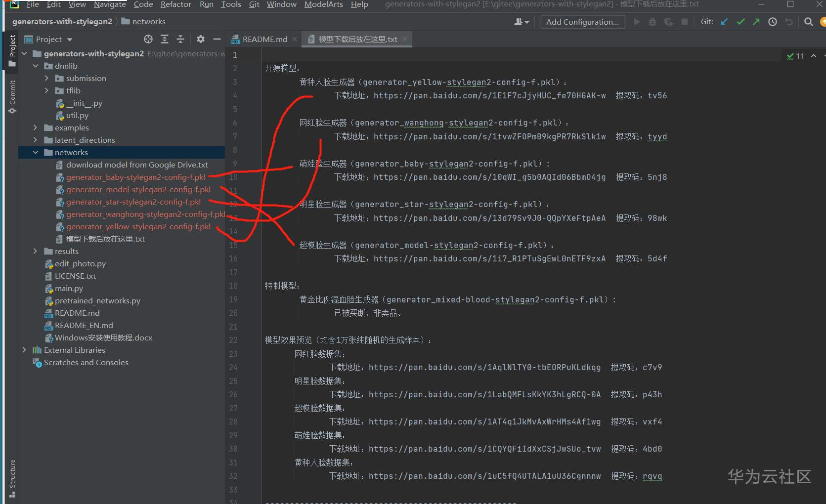Select generator_model-stylegan2-config-f.pkl file
Viewport: 826px width, 504px height.
[x=133, y=189]
